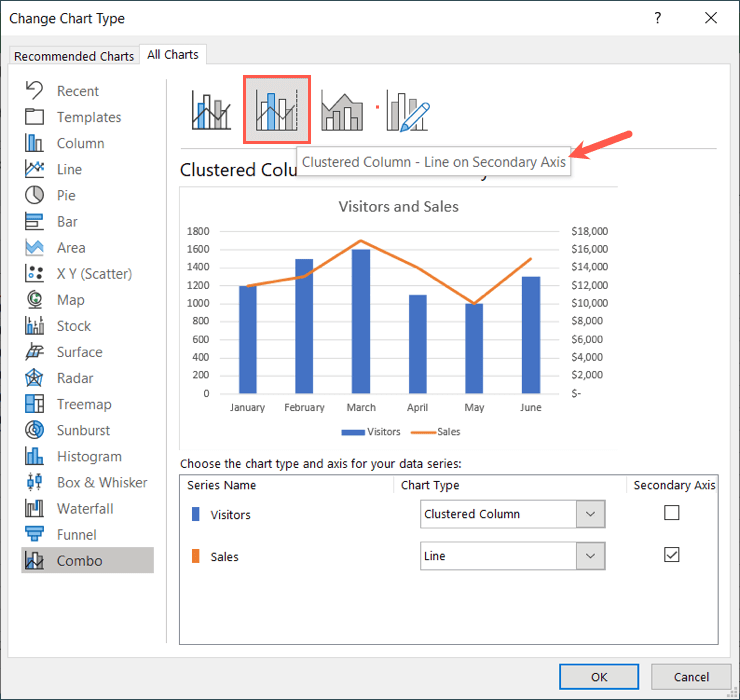Click the June axis label in preview
Screen dimensions: 740x700
tap(530, 407)
